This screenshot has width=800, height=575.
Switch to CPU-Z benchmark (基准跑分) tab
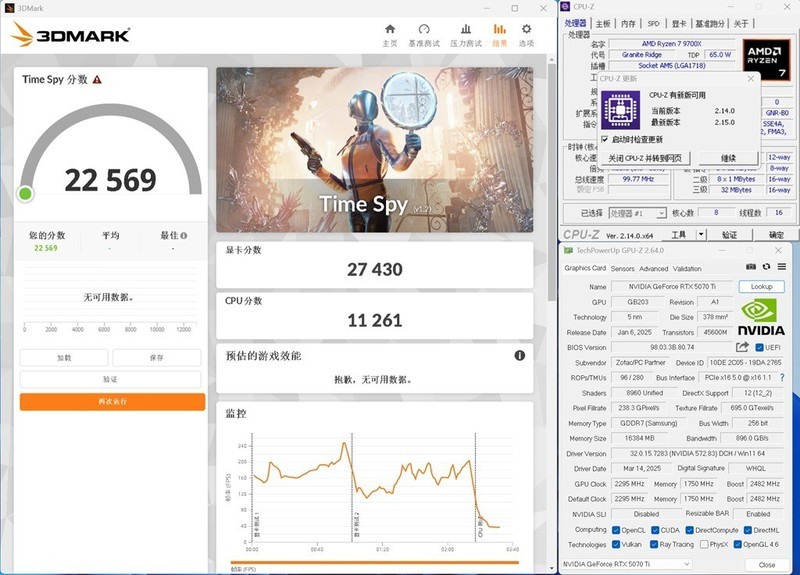pyautogui.click(x=710, y=23)
